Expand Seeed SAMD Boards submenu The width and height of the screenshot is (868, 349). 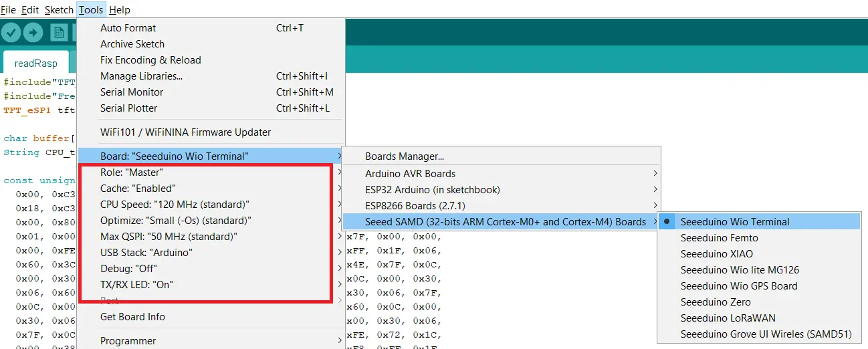(502, 222)
